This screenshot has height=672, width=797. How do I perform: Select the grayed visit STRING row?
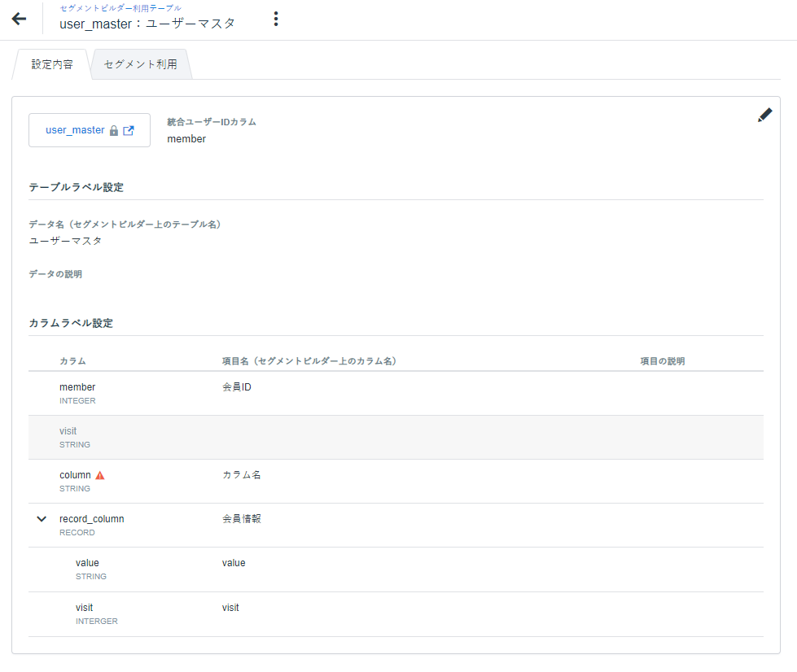pyautogui.click(x=396, y=438)
